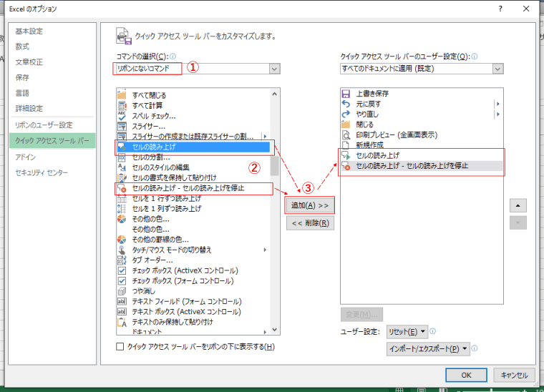Open the インポート/エクスポート(P) dropdown
The width and height of the screenshot is (544, 392).
tap(428, 348)
